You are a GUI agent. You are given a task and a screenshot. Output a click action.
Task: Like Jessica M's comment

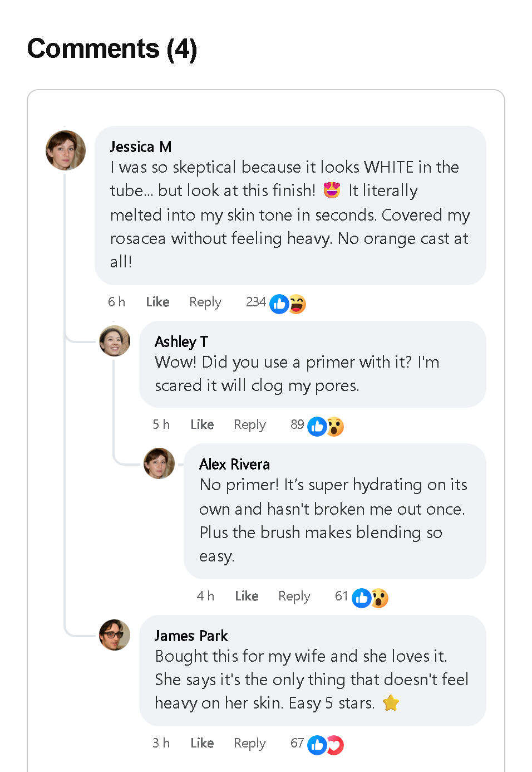pyautogui.click(x=157, y=302)
